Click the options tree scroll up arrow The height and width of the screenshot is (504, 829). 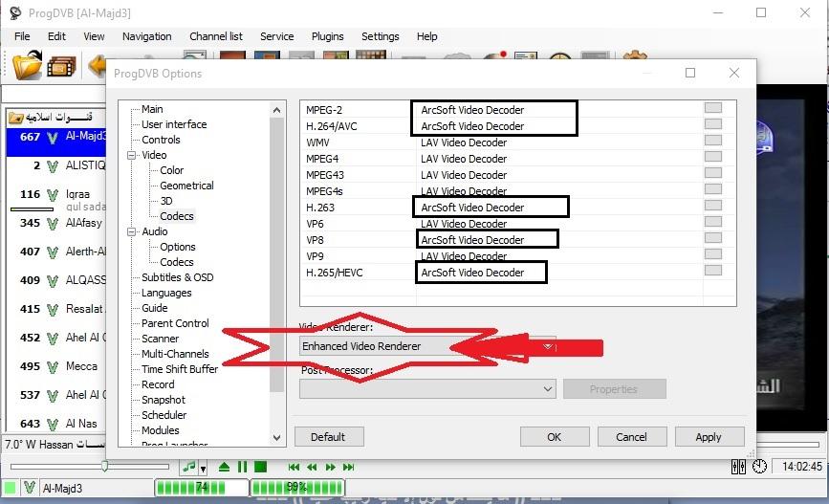click(276, 110)
